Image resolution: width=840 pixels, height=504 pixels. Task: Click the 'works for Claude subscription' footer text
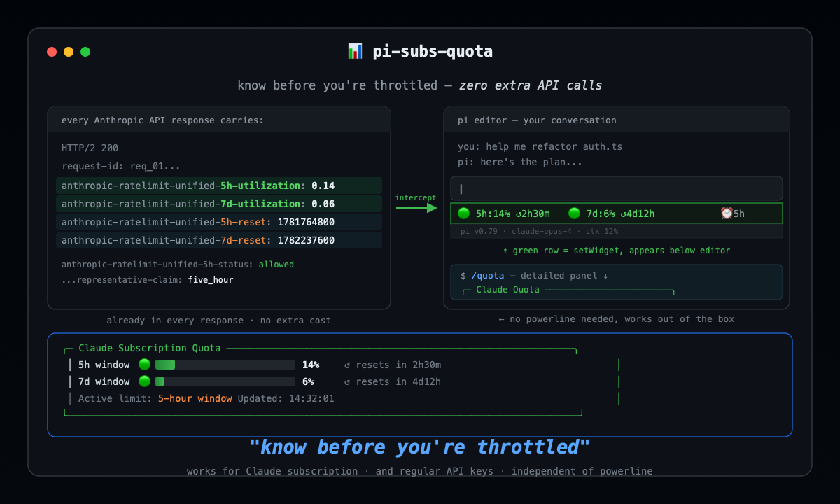point(272,471)
